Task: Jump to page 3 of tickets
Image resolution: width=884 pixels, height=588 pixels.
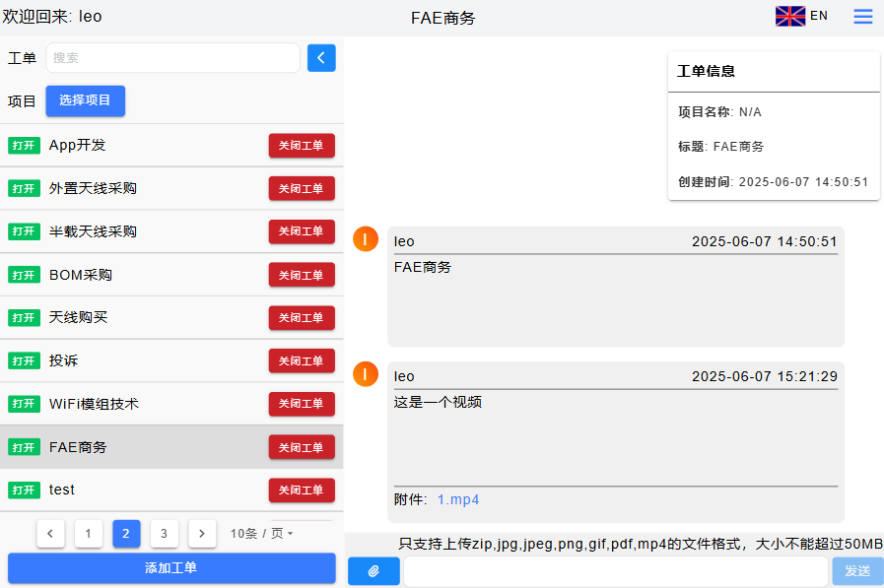Action: pos(164,534)
